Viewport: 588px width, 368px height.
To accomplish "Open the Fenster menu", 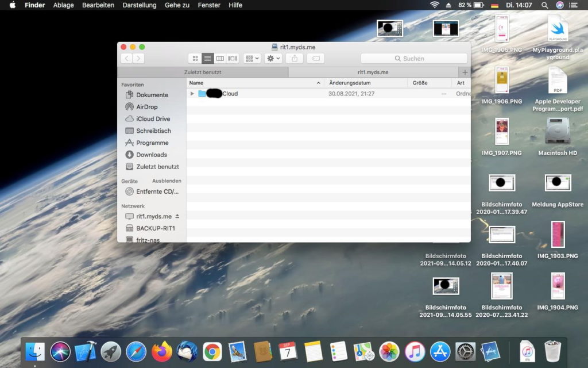I will [209, 5].
